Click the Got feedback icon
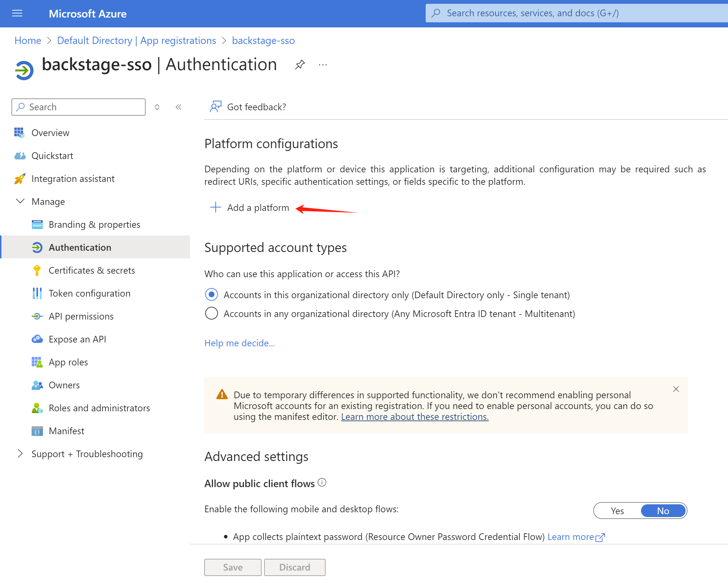 coord(215,107)
